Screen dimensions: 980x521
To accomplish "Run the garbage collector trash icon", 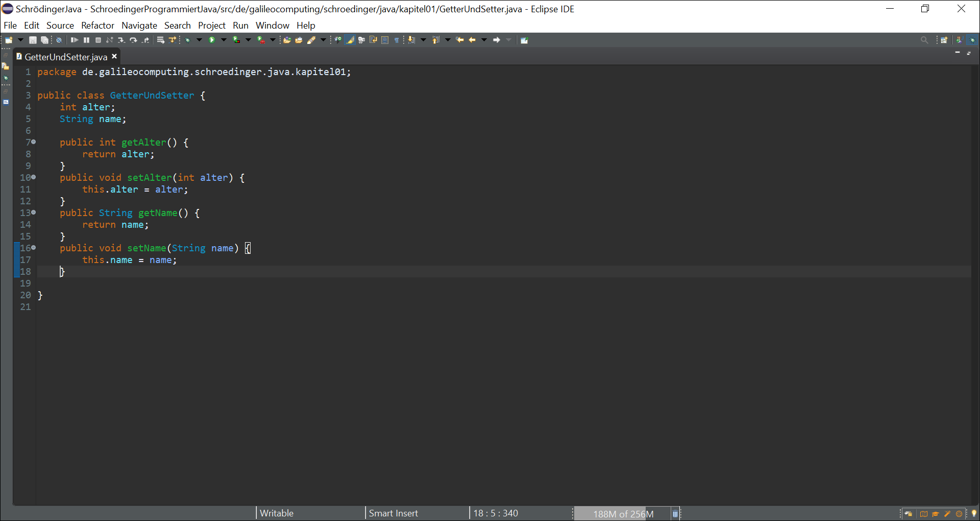I will [x=675, y=514].
